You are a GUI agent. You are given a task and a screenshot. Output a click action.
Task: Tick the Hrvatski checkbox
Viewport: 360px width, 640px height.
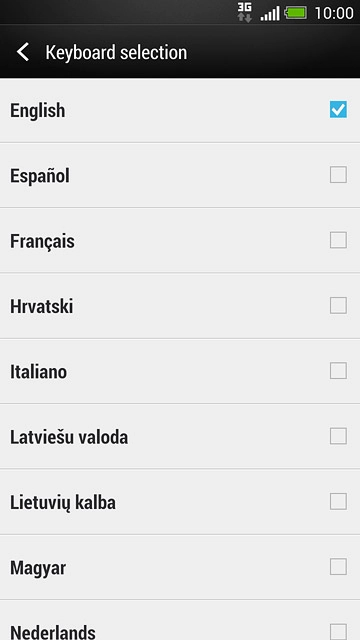coord(338,305)
